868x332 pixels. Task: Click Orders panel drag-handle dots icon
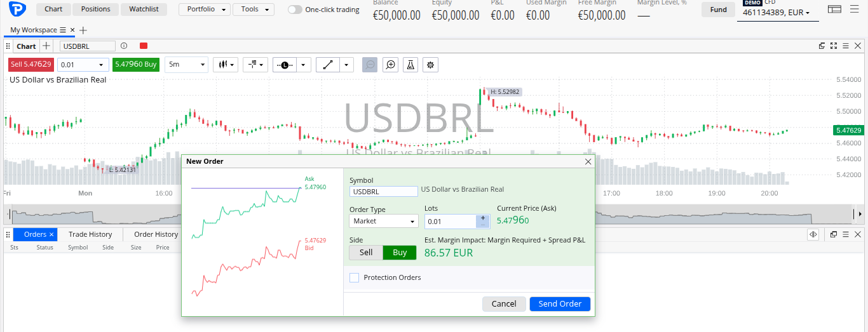[8, 234]
